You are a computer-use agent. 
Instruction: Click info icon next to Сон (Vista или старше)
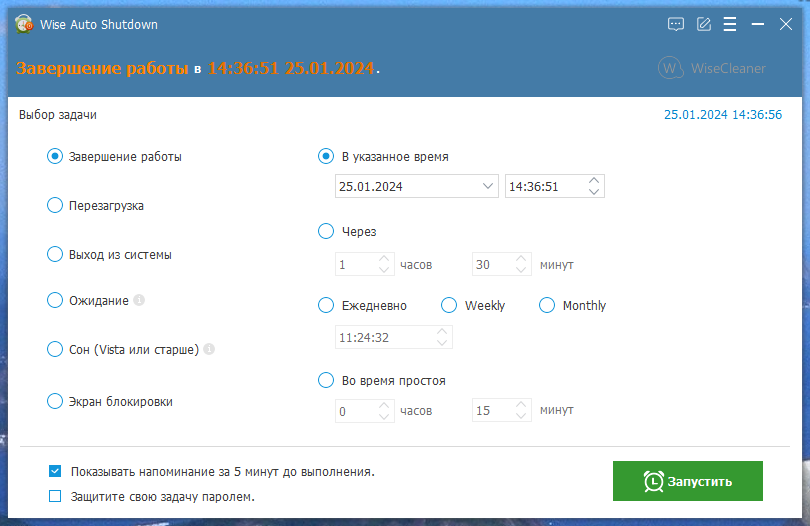tap(209, 349)
